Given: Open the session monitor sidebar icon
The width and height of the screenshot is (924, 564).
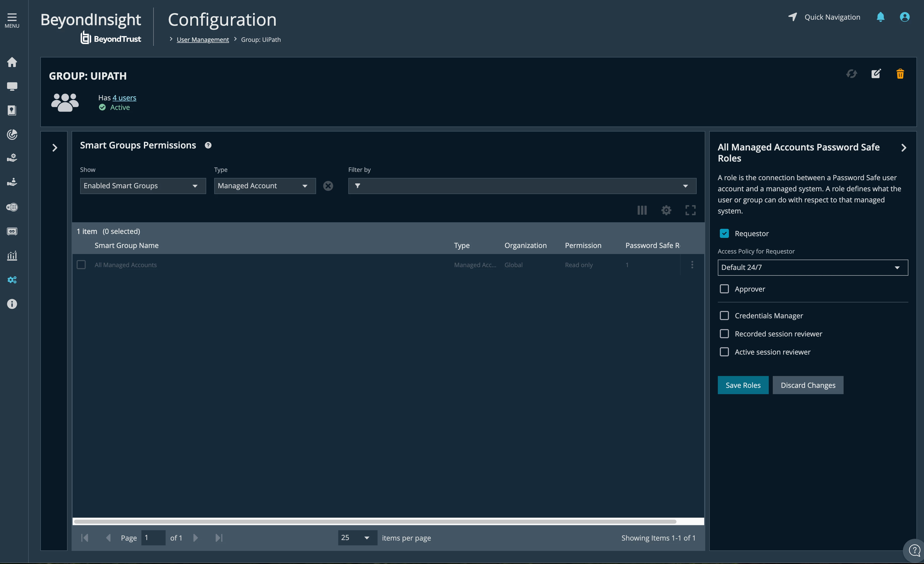Looking at the screenshot, I should pyautogui.click(x=12, y=231).
